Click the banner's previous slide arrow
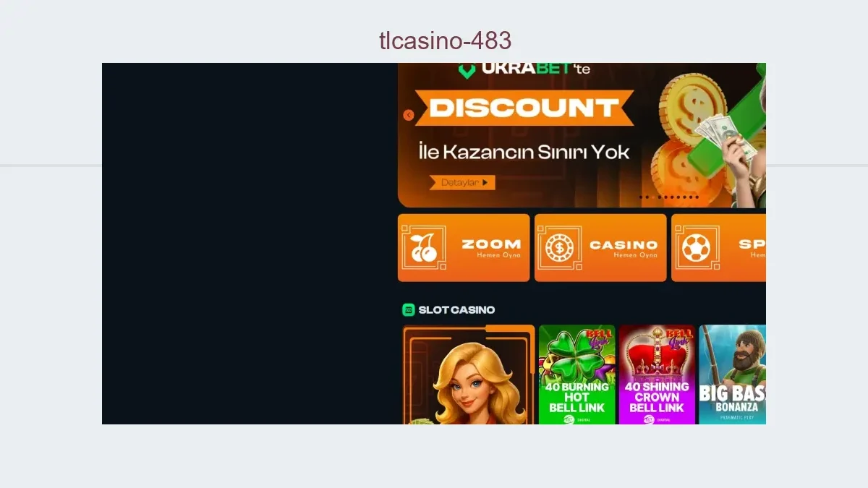This screenshot has width=868, height=488. [x=408, y=115]
